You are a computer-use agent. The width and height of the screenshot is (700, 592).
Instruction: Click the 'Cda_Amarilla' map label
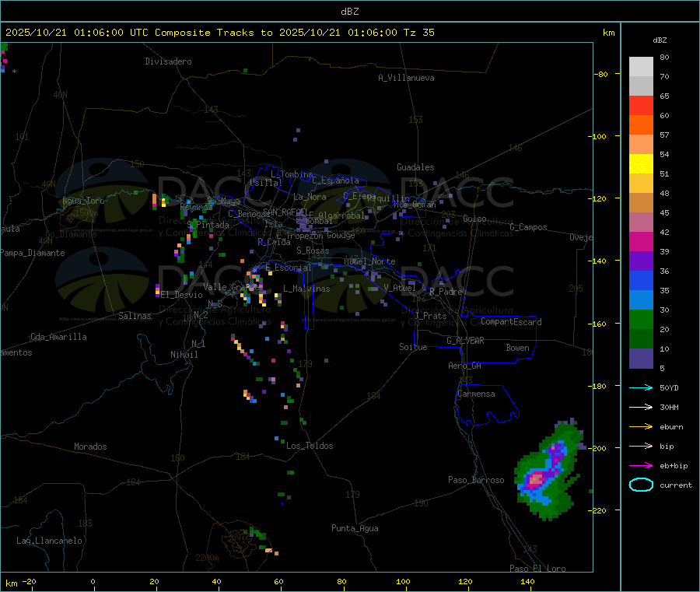tap(58, 337)
